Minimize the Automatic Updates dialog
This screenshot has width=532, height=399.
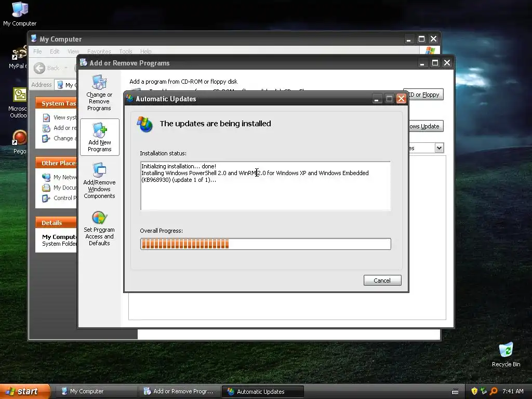point(377,99)
